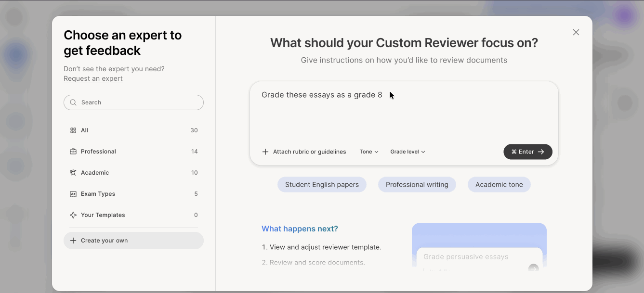Image resolution: width=644 pixels, height=293 pixels.
Task: Click 'View and adjust reviewer template' step
Action: coord(321,247)
